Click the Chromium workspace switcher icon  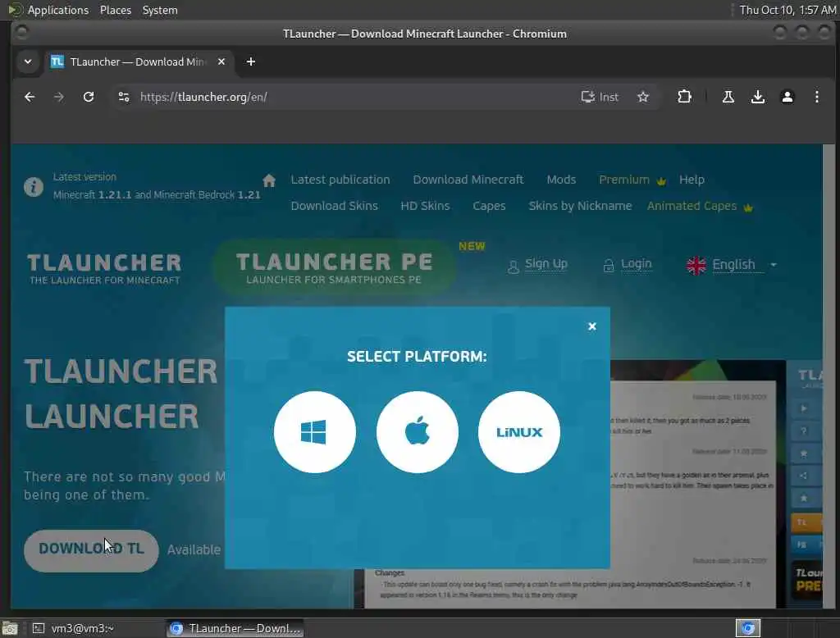point(748,628)
